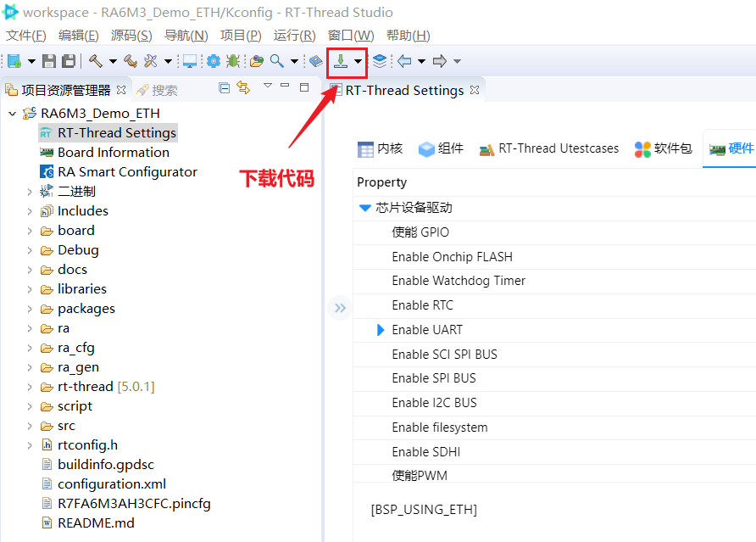This screenshot has height=542, width=756.
Task: Expand the board folder
Action: [30, 231]
